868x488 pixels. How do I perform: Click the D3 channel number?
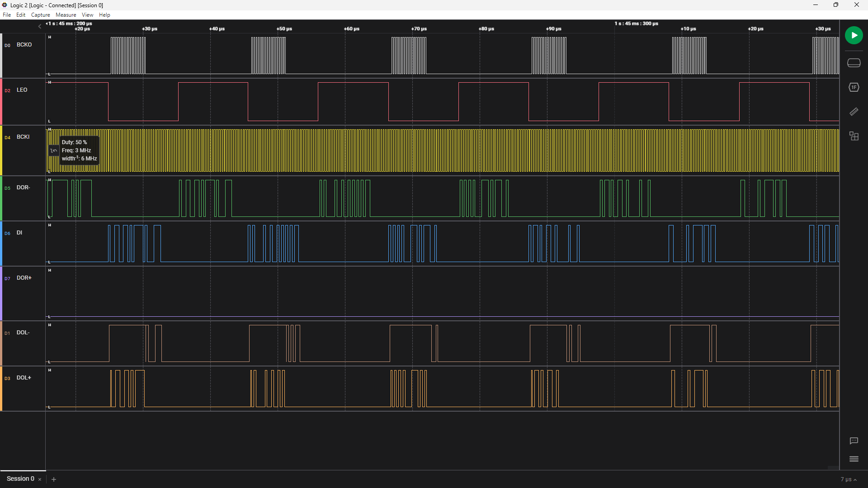coord(7,379)
